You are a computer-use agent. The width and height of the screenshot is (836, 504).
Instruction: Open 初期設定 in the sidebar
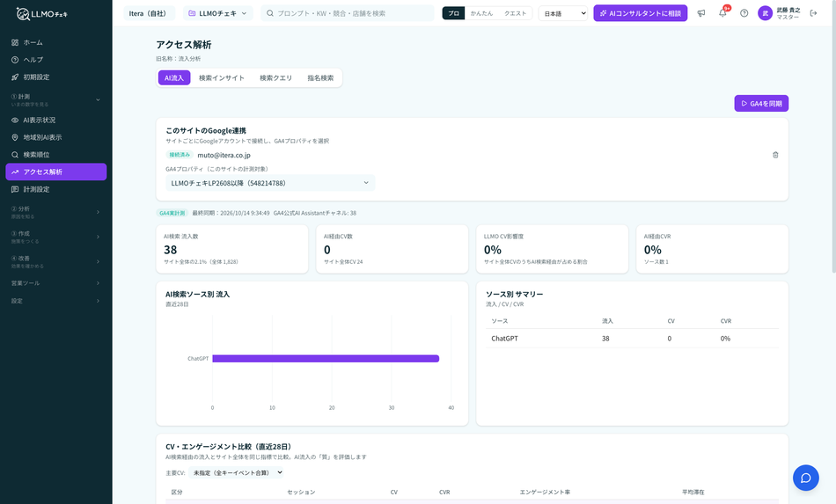click(x=56, y=77)
